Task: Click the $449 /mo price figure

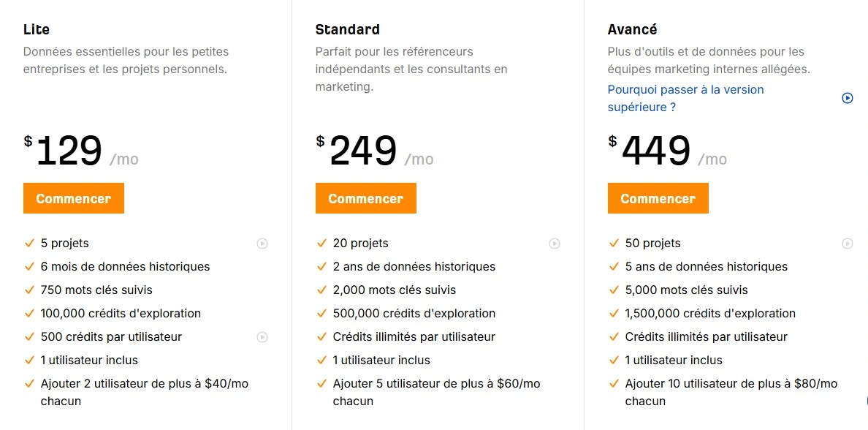Action: (667, 151)
